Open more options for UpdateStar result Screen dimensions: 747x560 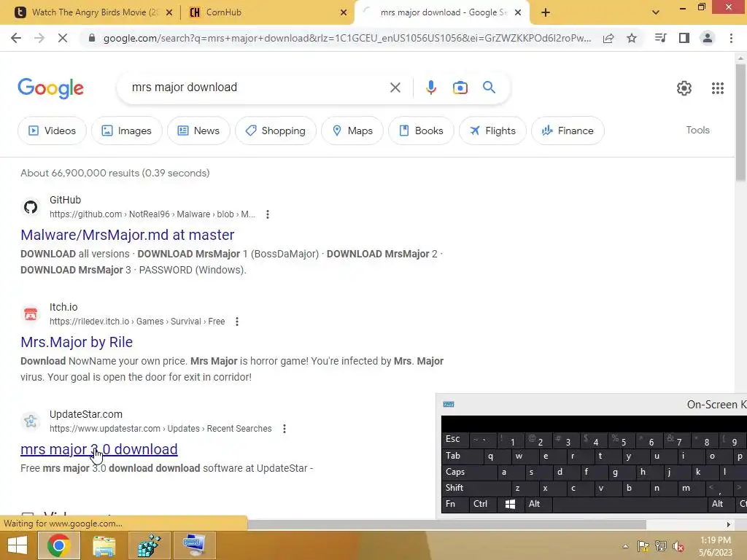coord(285,429)
